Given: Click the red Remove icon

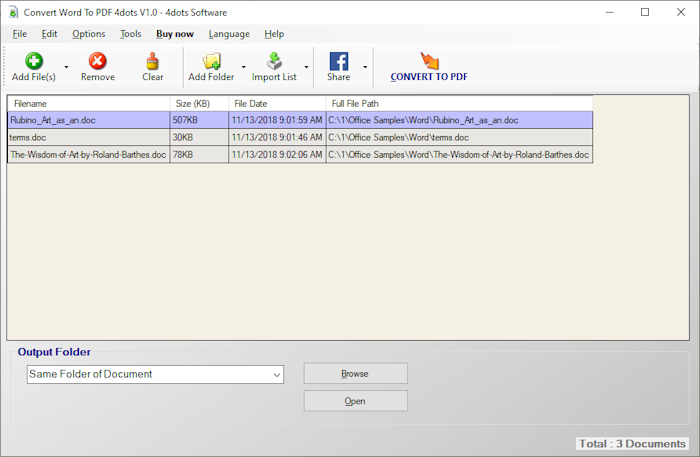Looking at the screenshot, I should [x=97, y=61].
